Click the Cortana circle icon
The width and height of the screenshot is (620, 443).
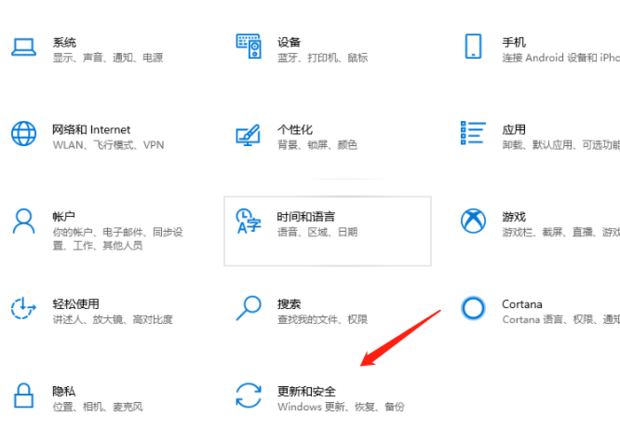click(473, 308)
